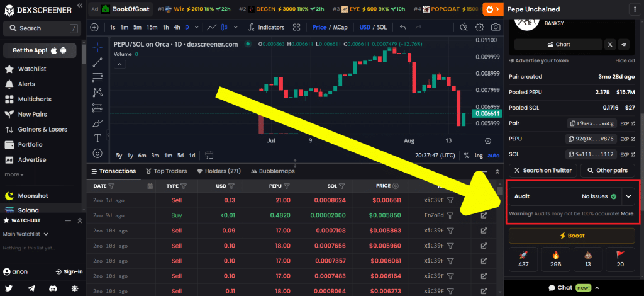This screenshot has width=644, height=296.
Task: Select the forecasting measure tool
Action: [97, 108]
